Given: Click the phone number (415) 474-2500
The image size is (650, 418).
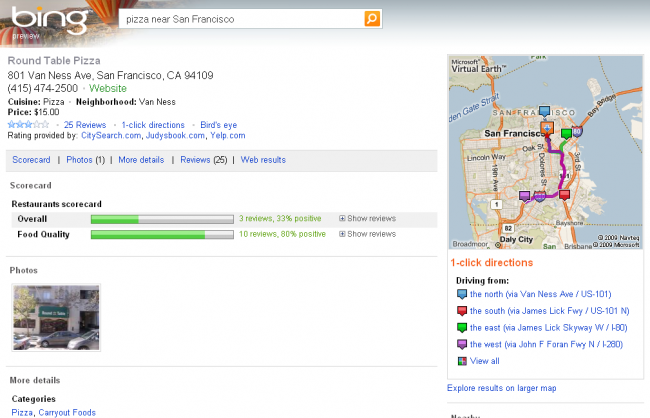Looking at the screenshot, I should [43, 88].
